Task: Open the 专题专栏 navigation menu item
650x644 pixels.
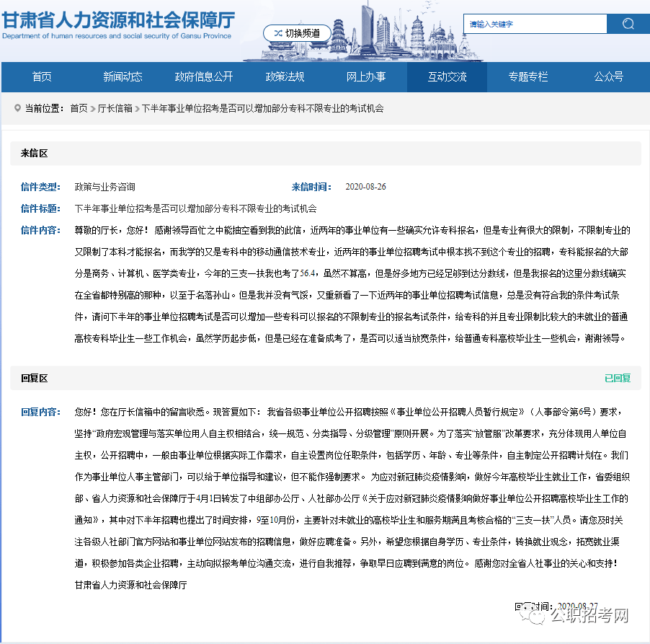Action: pyautogui.click(x=528, y=77)
